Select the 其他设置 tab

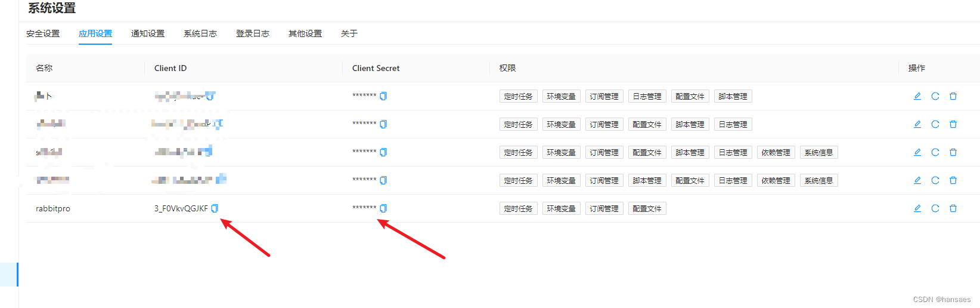click(x=305, y=33)
